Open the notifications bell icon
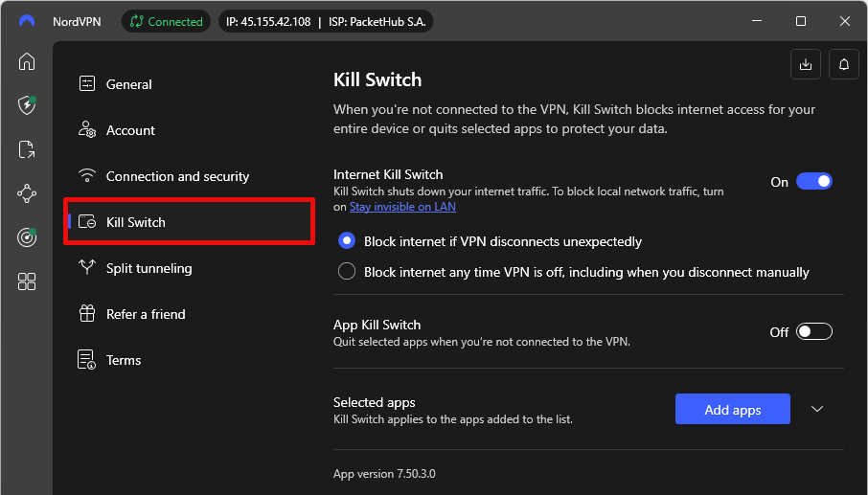The width and height of the screenshot is (868, 495). click(844, 64)
